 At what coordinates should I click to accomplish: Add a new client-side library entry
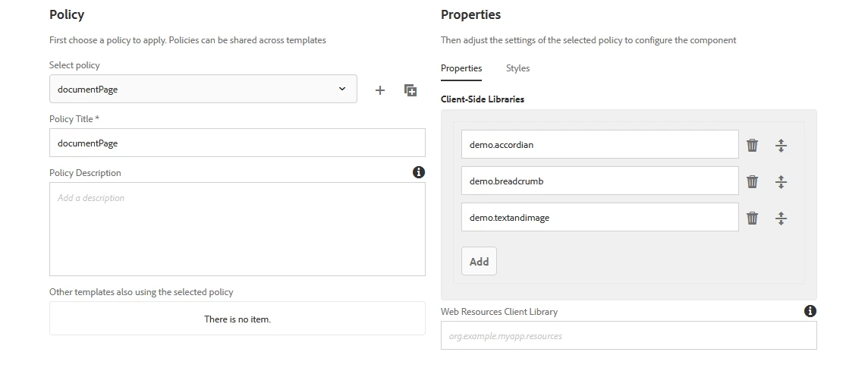[x=479, y=261]
